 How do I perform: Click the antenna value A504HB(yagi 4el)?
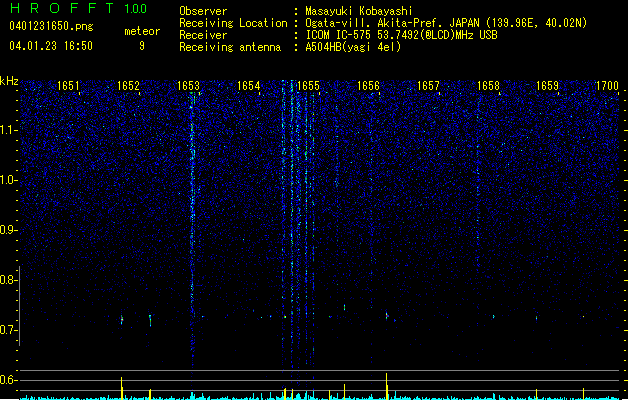[x=353, y=47]
